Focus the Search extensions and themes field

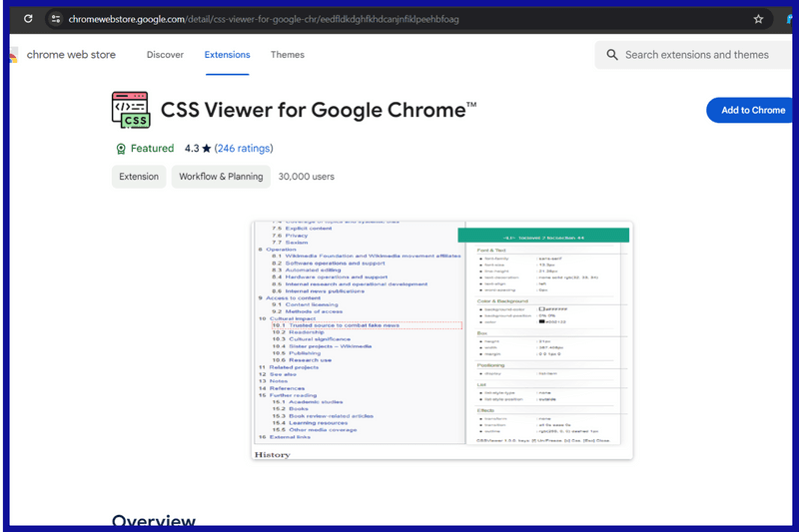click(699, 55)
